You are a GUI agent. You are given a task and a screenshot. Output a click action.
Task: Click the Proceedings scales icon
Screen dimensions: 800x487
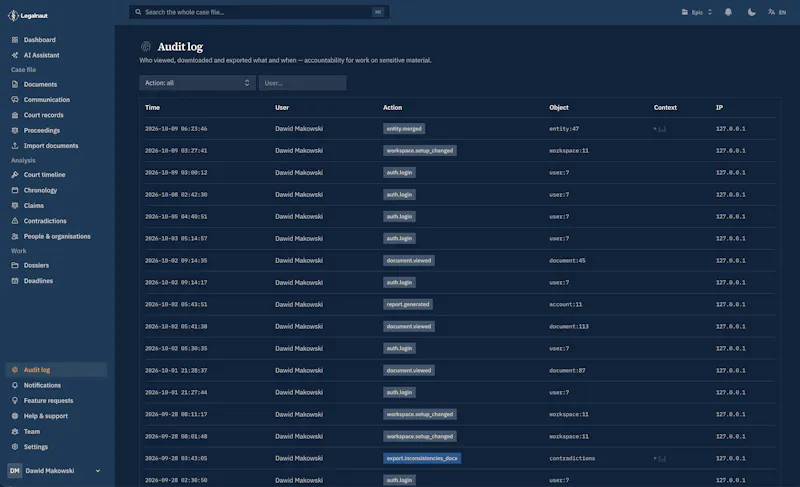click(15, 130)
